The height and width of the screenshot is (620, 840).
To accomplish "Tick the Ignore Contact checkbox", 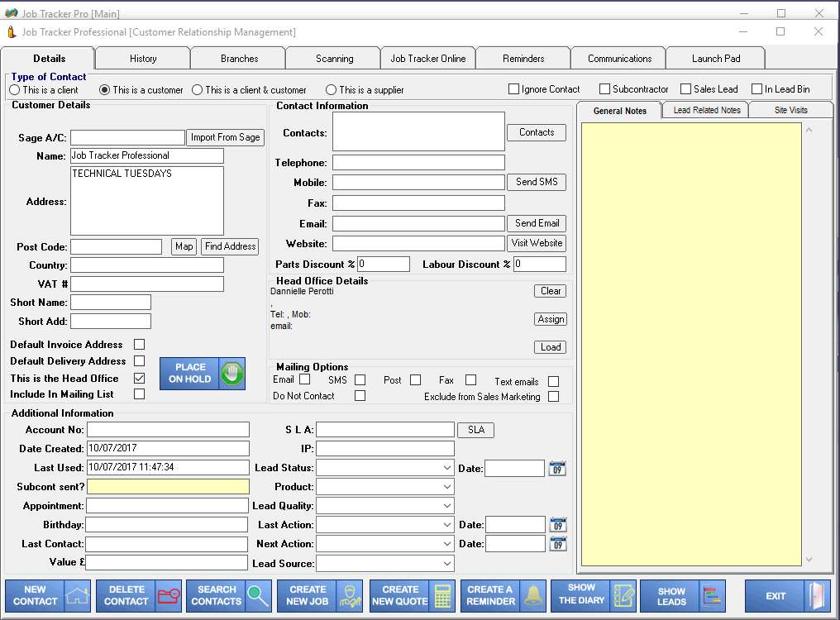I will [x=513, y=89].
